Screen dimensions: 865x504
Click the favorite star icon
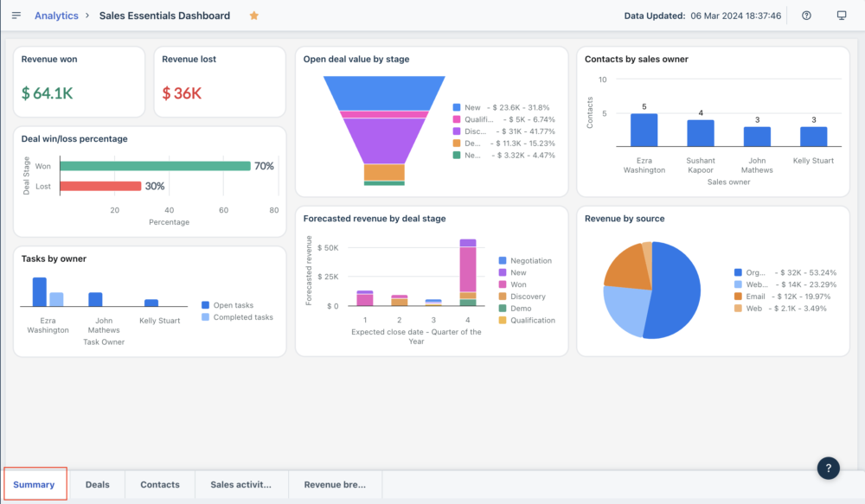(253, 16)
